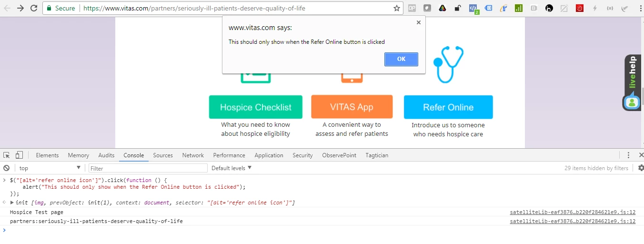Expand the init object result arrow
Viewport: 644px width, 244px height.
[x=12, y=203]
